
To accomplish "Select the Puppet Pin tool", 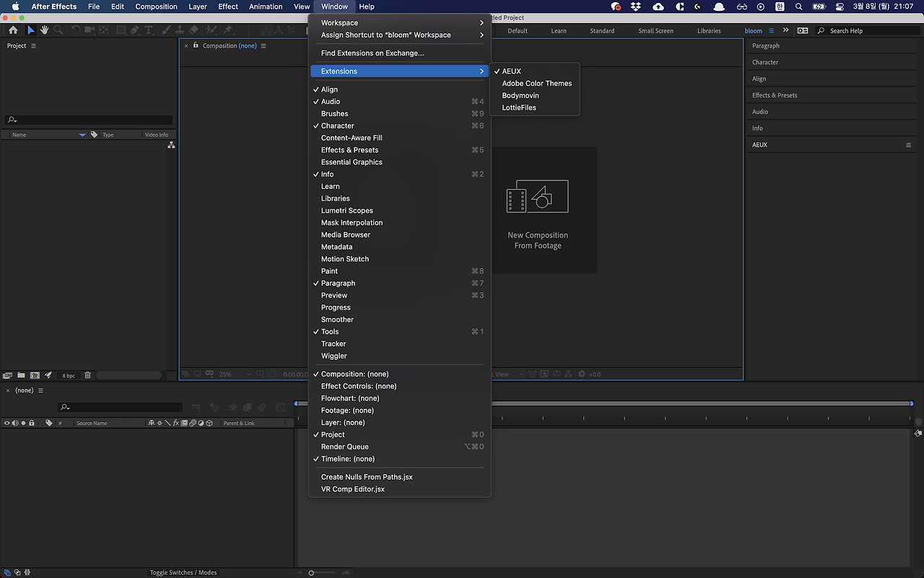I will 228,30.
